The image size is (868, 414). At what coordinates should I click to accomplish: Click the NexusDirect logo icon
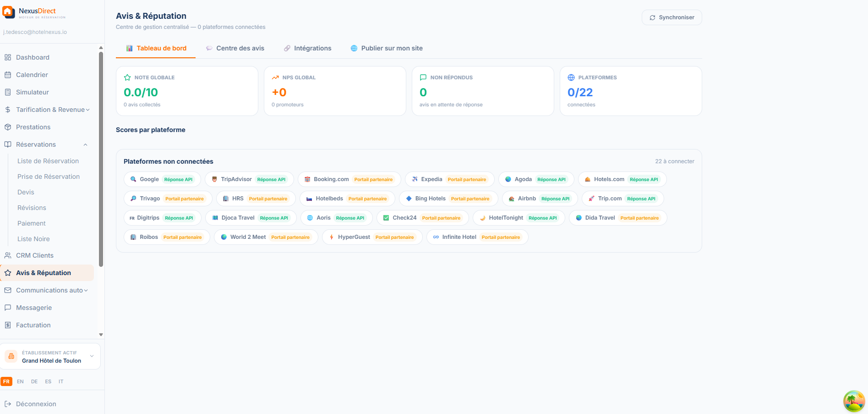pyautogui.click(x=9, y=12)
